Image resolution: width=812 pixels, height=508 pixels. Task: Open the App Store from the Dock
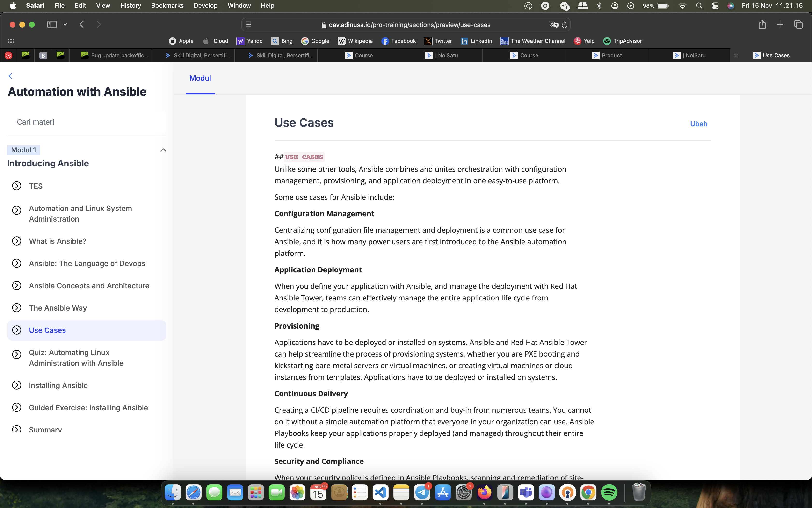[443, 493]
